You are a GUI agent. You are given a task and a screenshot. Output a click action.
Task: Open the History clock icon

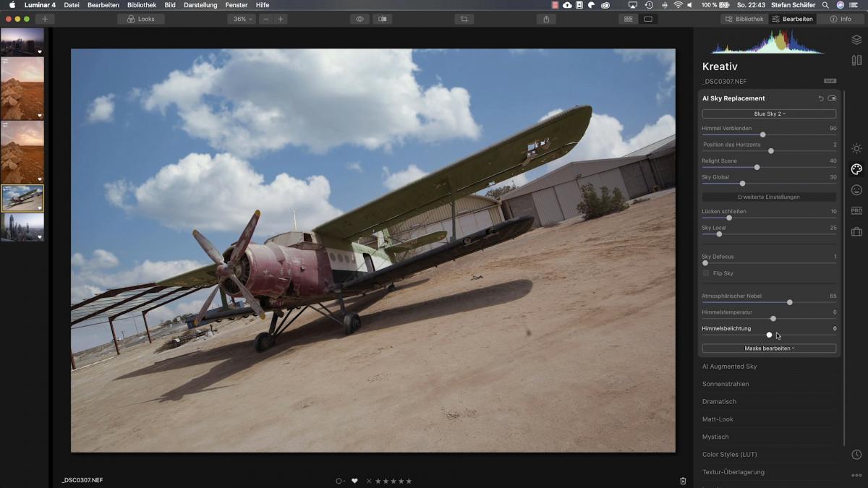pos(856,455)
